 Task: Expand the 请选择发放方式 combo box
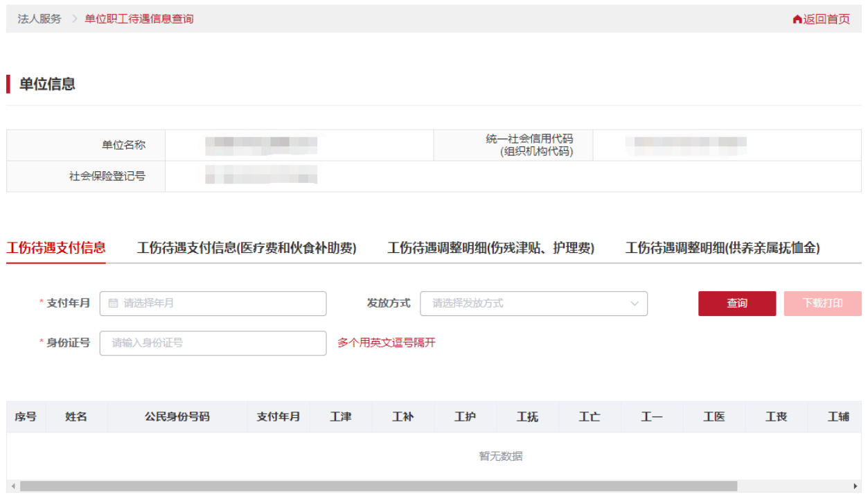533,304
